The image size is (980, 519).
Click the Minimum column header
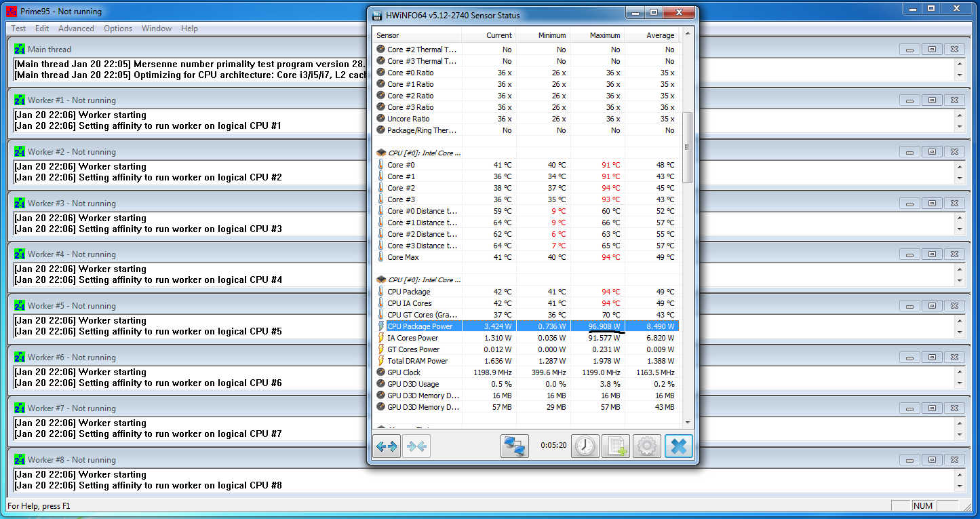tap(543, 35)
